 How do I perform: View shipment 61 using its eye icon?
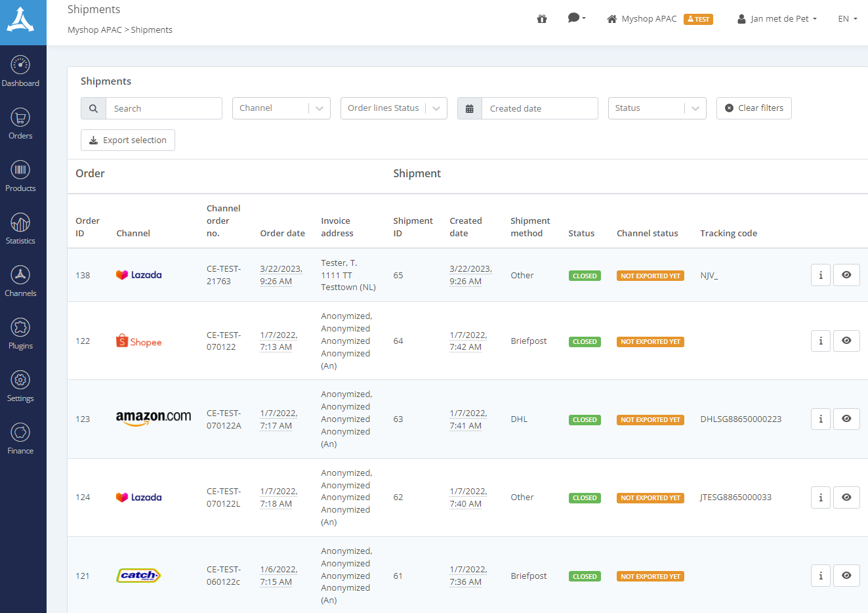tap(846, 576)
